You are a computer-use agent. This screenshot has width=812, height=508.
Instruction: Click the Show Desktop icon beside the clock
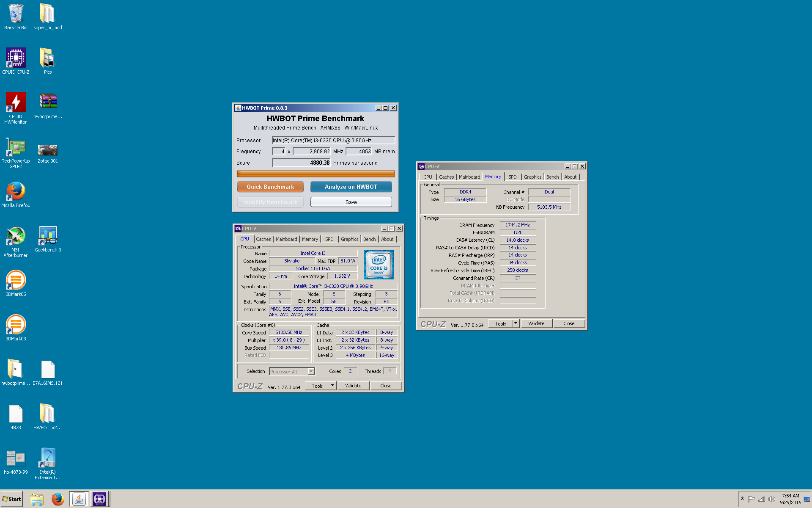[807, 499]
